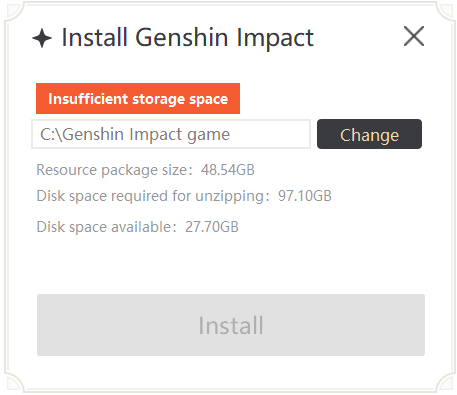Click the top-left corner ornament of dialog
457x395 pixels.
point(14,12)
